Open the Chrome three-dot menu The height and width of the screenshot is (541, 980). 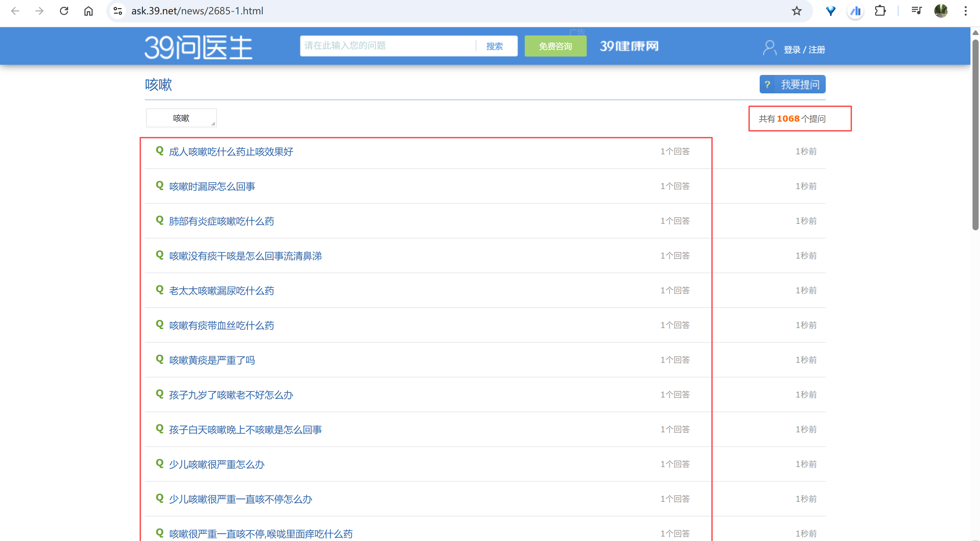965,11
